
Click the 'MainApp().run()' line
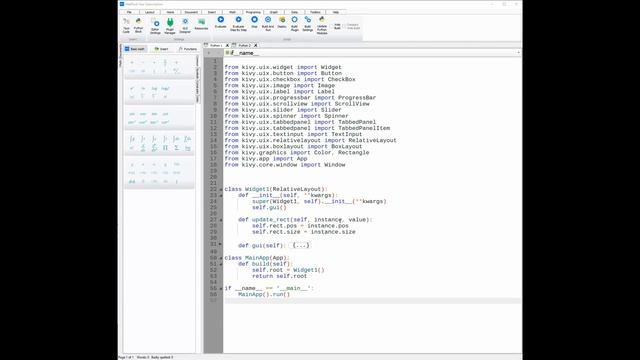pyautogui.click(x=264, y=295)
